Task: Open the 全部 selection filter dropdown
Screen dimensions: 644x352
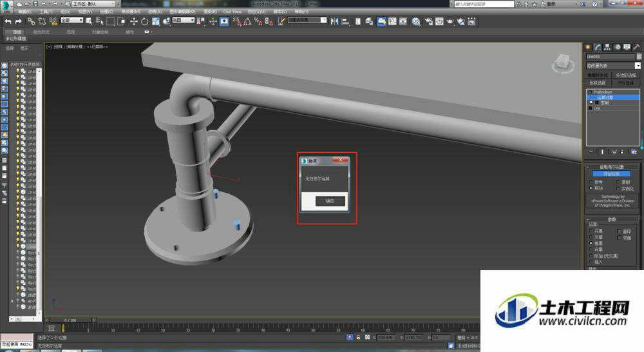Action: click(x=72, y=20)
